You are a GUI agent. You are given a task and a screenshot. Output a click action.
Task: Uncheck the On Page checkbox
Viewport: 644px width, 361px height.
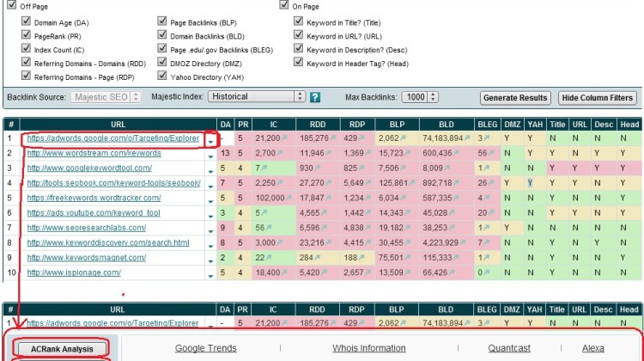click(x=284, y=5)
